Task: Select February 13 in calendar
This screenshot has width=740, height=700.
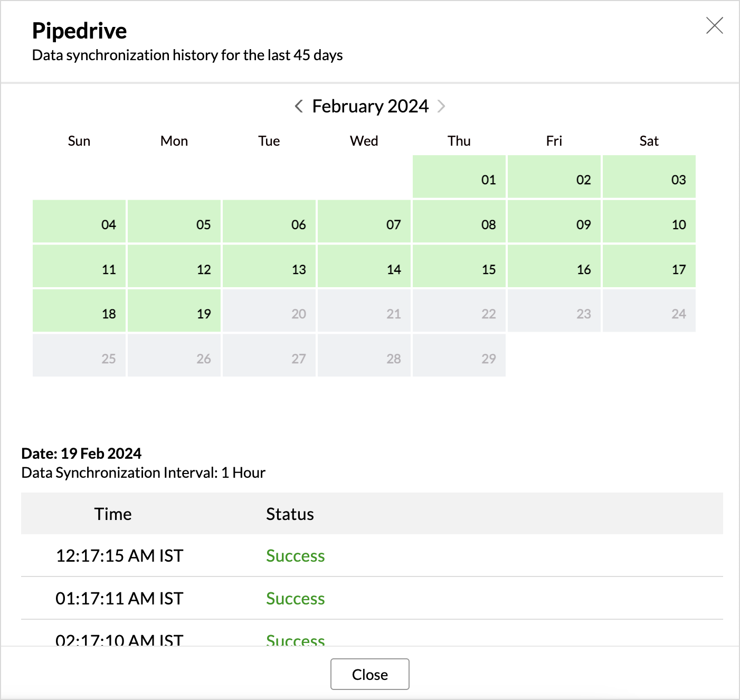Action: [269, 266]
